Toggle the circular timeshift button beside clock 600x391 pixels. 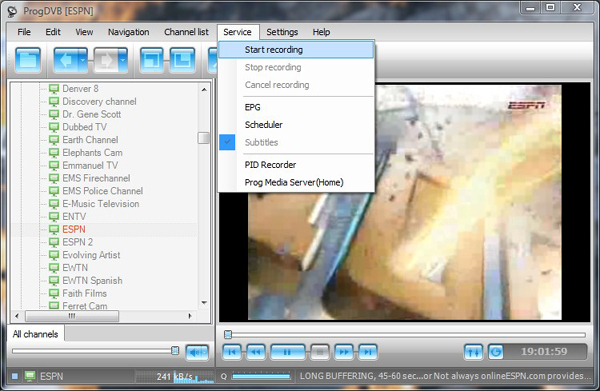click(496, 352)
